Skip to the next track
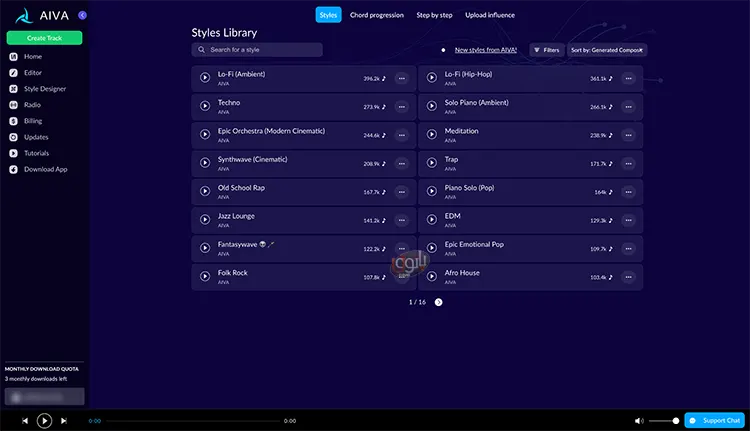 [x=64, y=421]
